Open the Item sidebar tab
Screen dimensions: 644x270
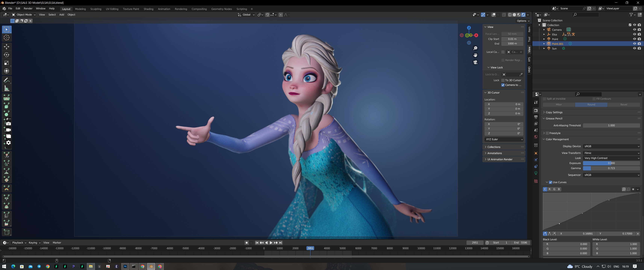[529, 30]
